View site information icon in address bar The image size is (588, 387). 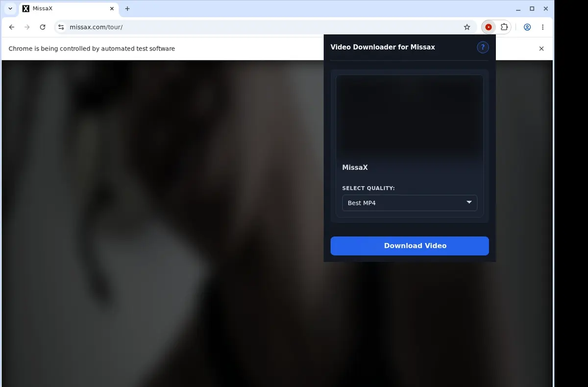coord(61,27)
